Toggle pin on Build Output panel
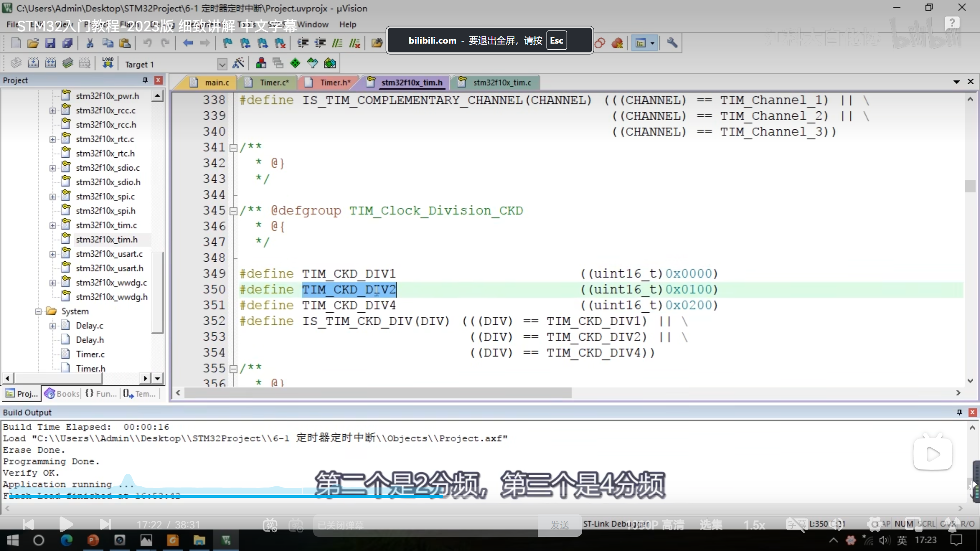This screenshot has width=980, height=551. pyautogui.click(x=959, y=412)
